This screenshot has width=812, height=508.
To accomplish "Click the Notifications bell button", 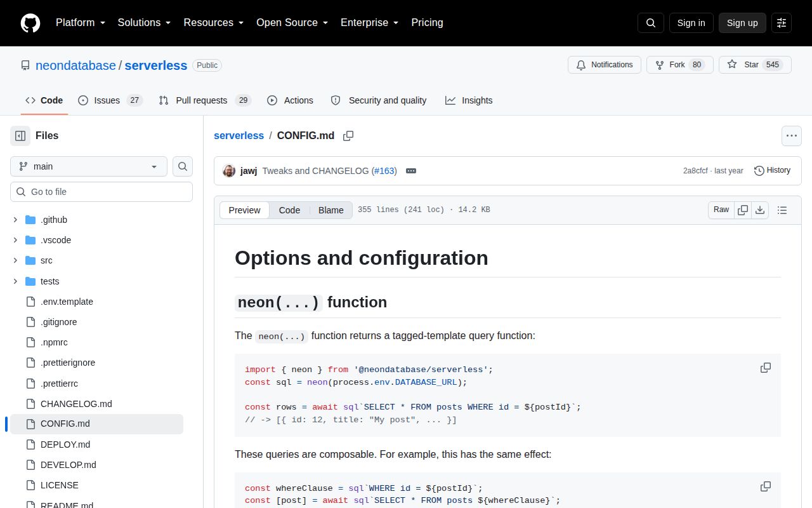I will pos(604,65).
